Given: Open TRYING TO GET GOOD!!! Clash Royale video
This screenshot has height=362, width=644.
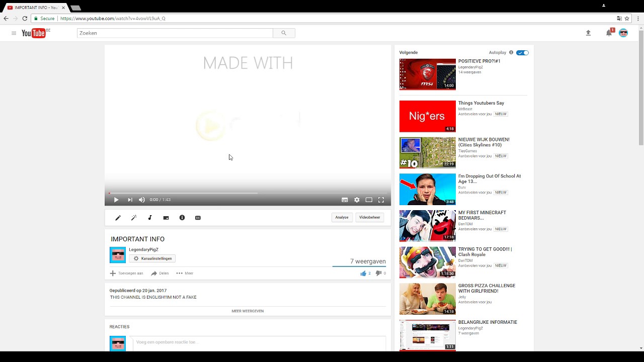Looking at the screenshot, I should pos(485,252).
